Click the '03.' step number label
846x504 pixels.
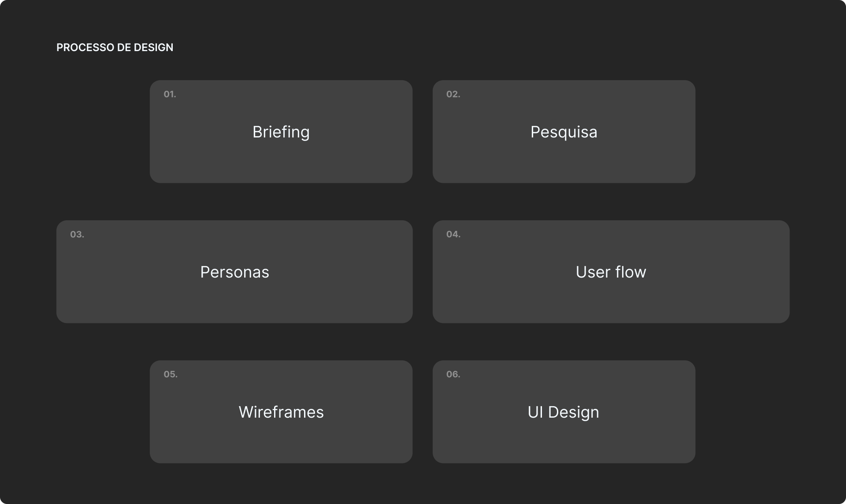click(x=77, y=234)
